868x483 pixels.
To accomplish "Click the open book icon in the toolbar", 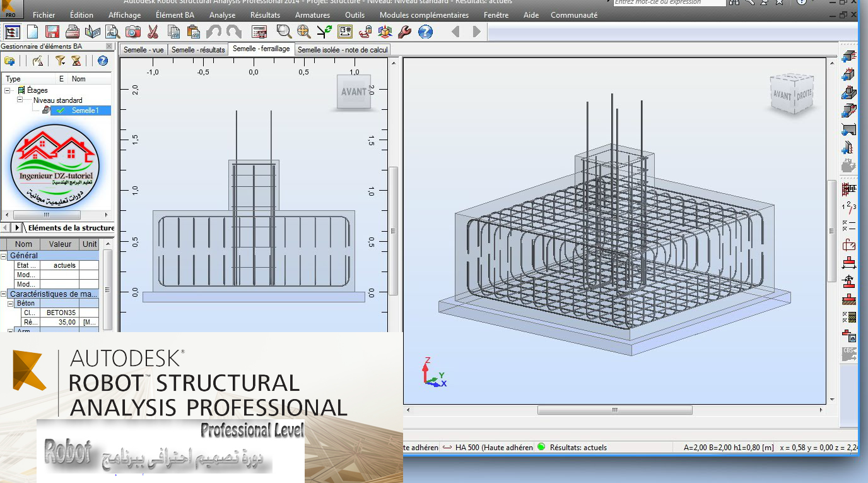I will 93,32.
